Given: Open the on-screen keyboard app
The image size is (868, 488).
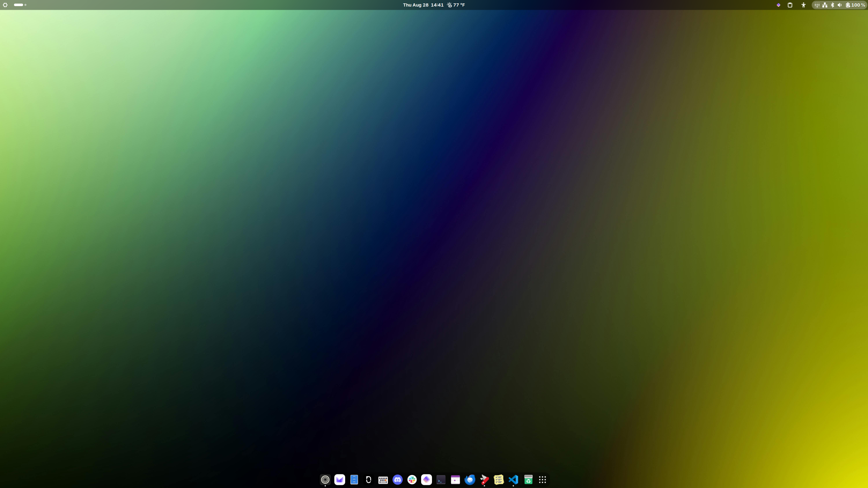Looking at the screenshot, I should pyautogui.click(x=383, y=480).
